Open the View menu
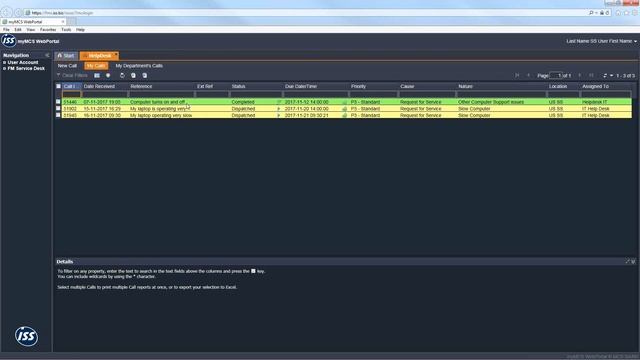This screenshot has height=360, width=640. (x=31, y=29)
